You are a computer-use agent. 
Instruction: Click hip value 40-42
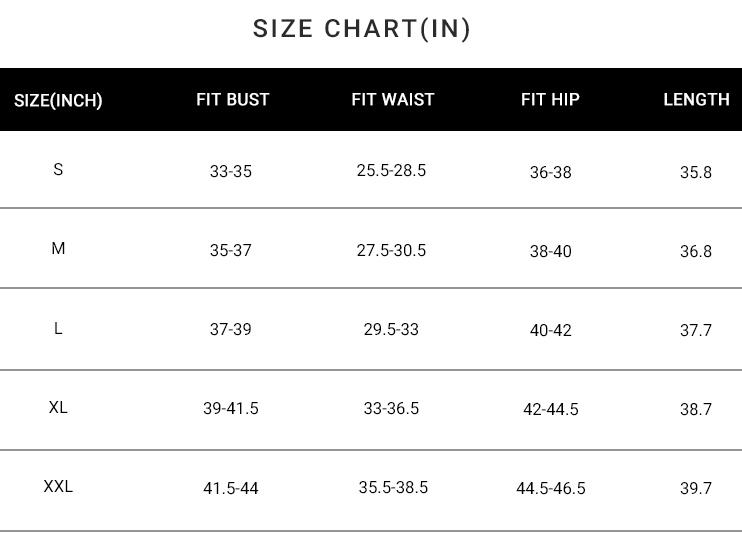point(550,330)
